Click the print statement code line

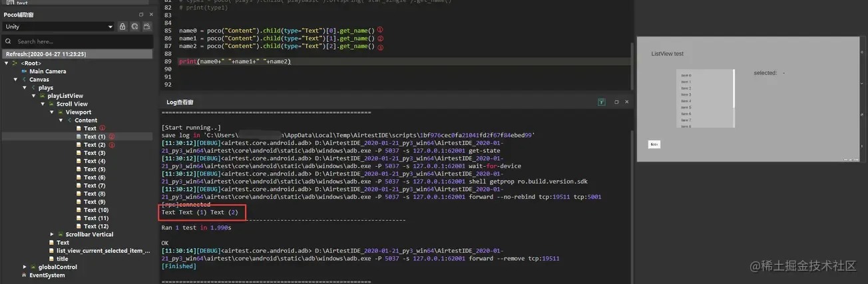[235, 61]
